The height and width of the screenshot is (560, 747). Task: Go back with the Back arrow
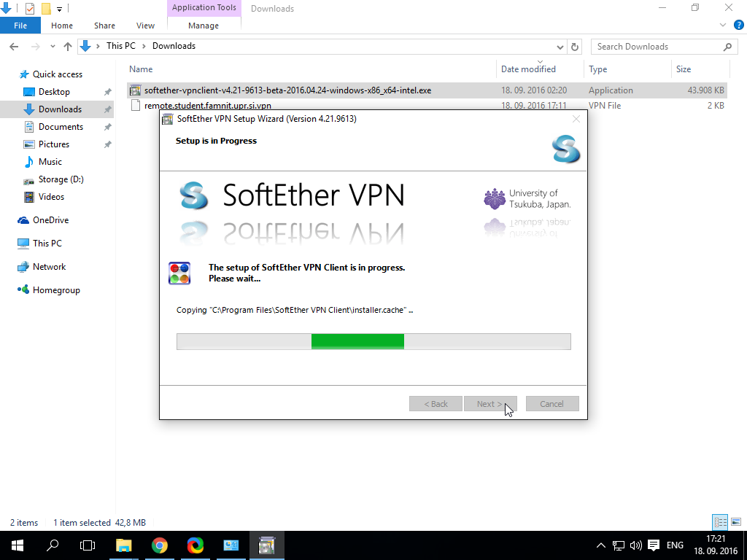click(x=14, y=46)
